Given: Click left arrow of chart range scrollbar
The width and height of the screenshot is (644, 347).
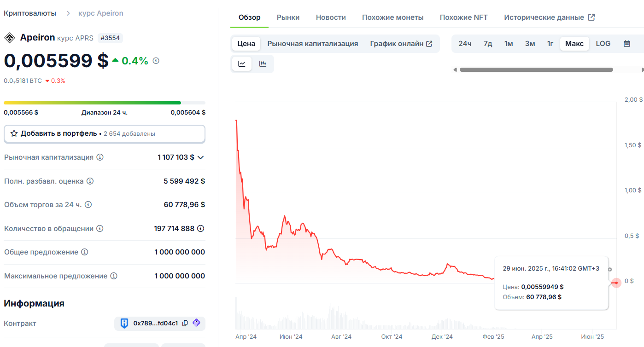Looking at the screenshot, I should click(455, 70).
